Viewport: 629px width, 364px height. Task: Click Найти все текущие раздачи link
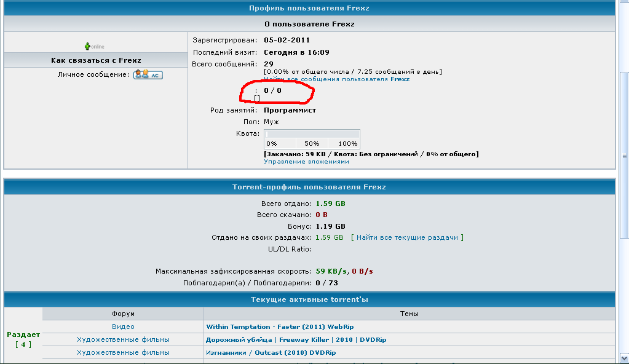click(x=407, y=237)
